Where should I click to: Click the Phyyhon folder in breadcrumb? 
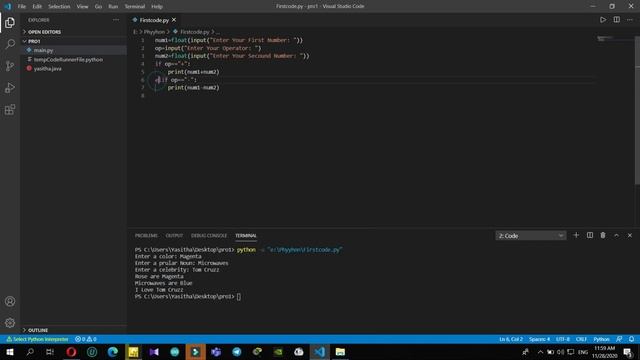coord(154,32)
